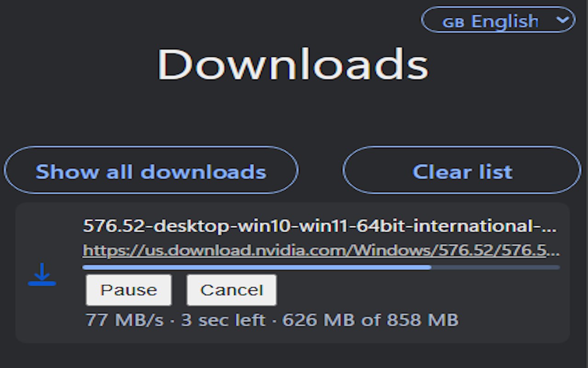
Task: Click the chevron in the language selector
Action: pyautogui.click(x=562, y=20)
